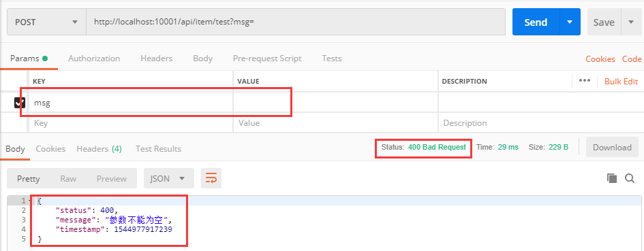
Task: Open the Save button dropdown arrow
Action: coord(631,22)
